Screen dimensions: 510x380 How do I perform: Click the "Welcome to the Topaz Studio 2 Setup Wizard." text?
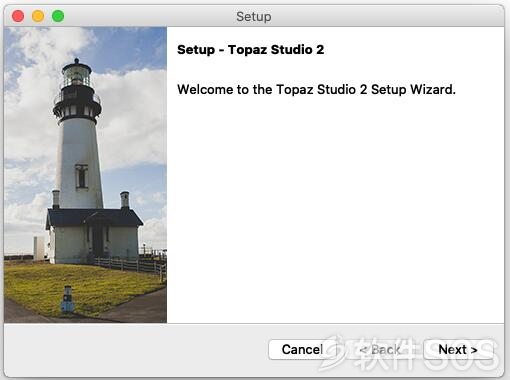coord(316,90)
